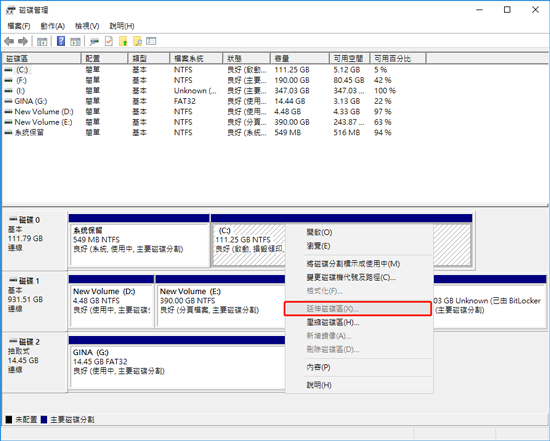This screenshot has width=550, height=441.
Task: Click the 80.45 GB free space cell
Action: point(349,80)
